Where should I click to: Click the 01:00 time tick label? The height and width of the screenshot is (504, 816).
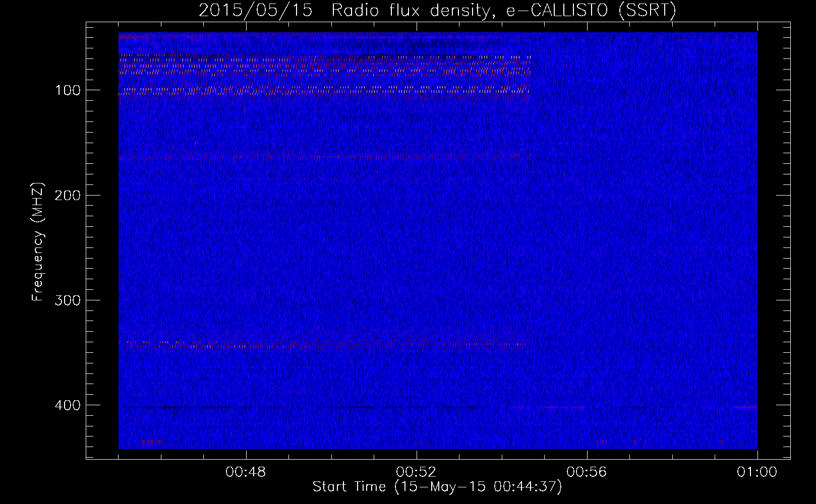[757, 472]
